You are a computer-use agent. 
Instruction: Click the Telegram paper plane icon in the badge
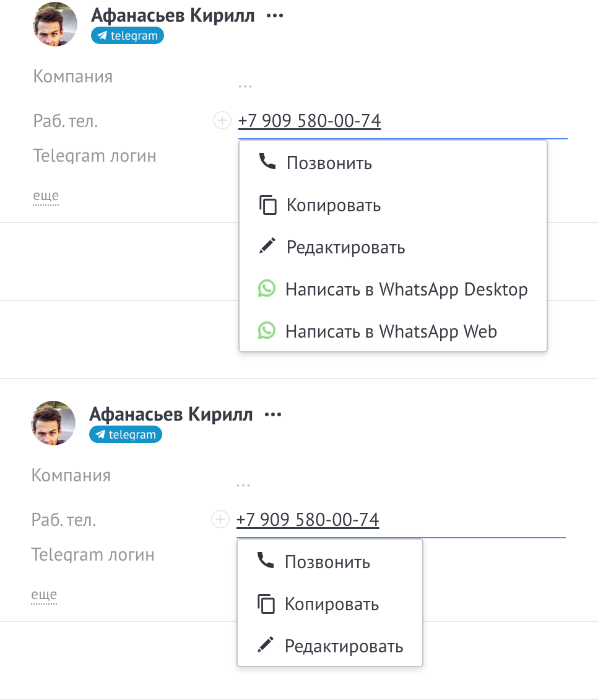click(x=101, y=35)
